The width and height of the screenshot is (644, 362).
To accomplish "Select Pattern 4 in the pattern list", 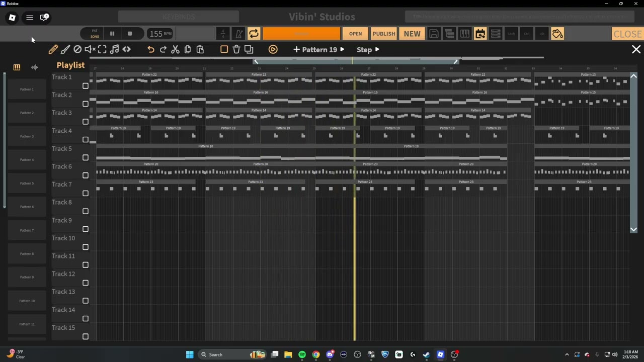I will click(x=27, y=160).
